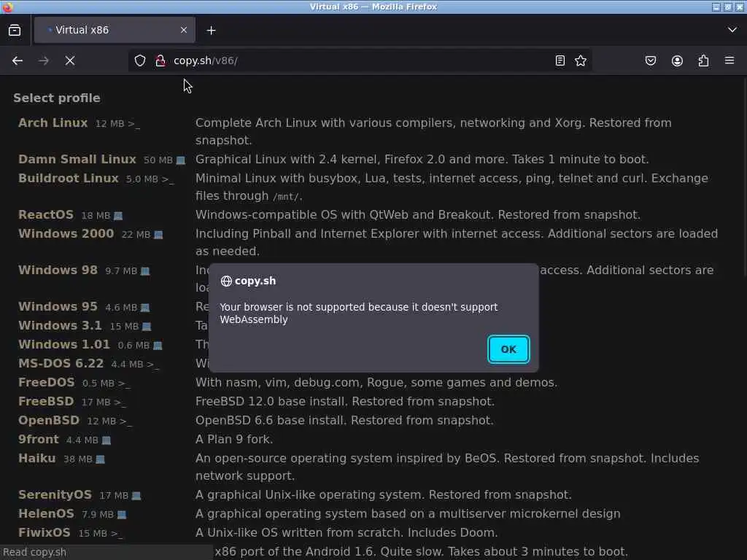This screenshot has height=560, width=747.
Task: Toggle reader view icon in address bar
Action: click(560, 61)
